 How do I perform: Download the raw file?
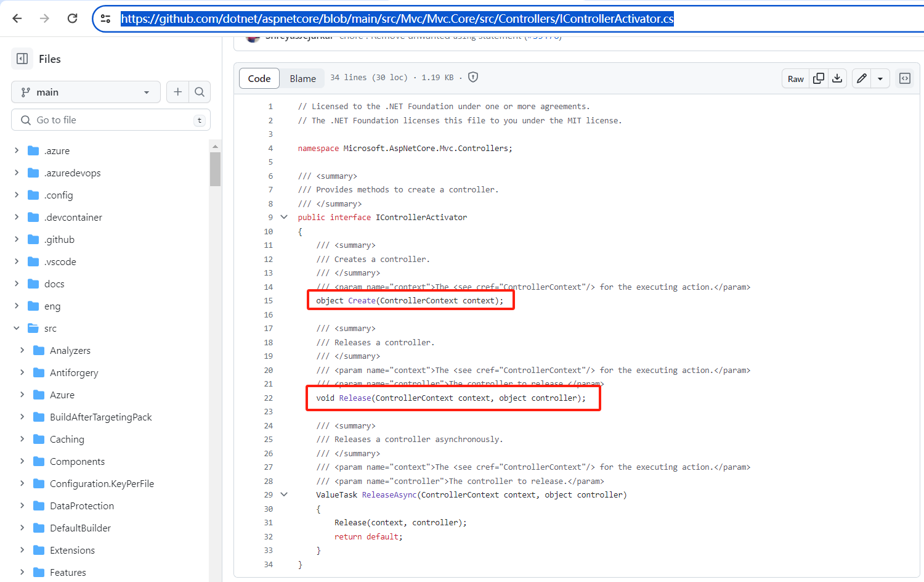837,78
